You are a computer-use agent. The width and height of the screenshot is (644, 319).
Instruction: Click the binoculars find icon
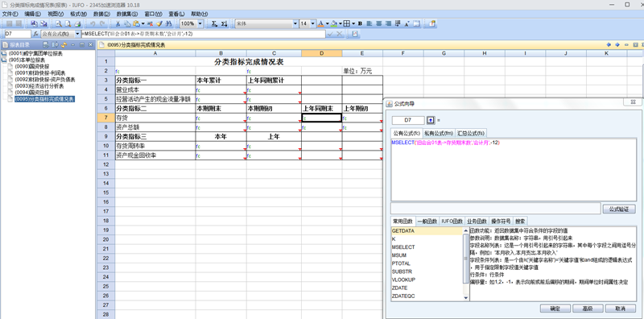169,24
